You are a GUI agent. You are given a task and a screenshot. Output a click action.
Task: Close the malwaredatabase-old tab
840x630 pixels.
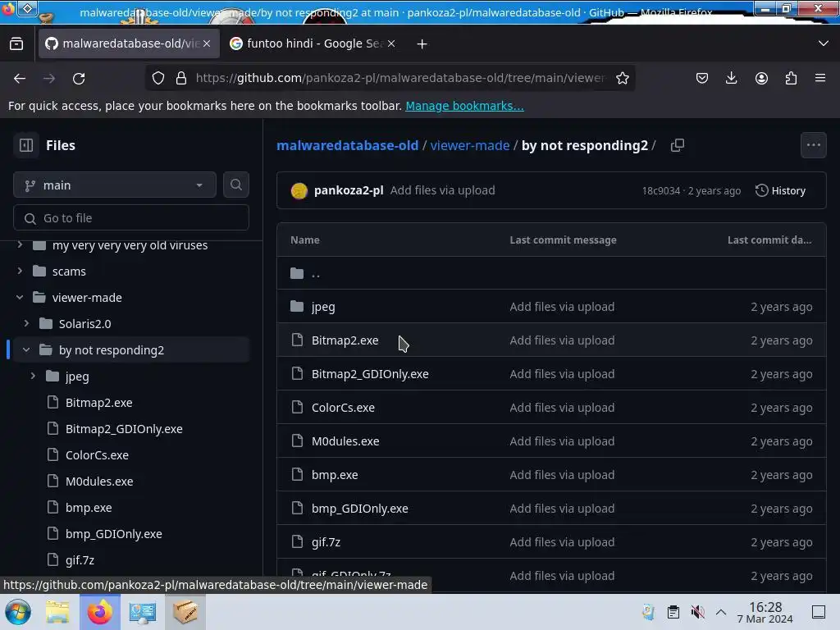207,43
